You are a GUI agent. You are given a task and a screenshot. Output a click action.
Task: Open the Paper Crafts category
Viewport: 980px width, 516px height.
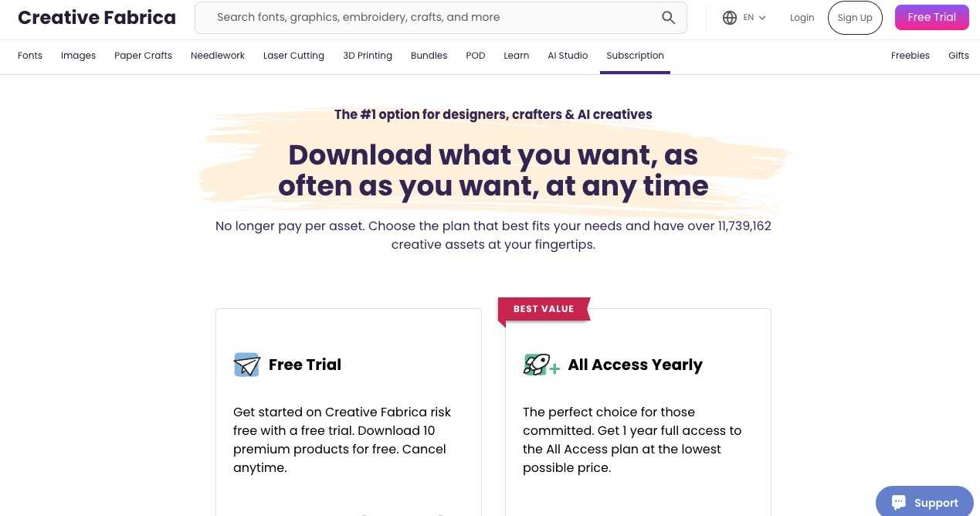(x=143, y=56)
